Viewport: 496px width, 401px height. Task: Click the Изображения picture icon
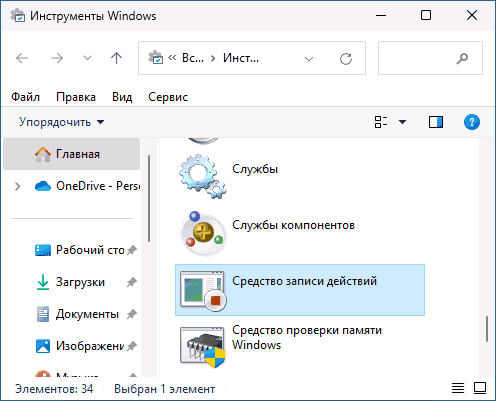[43, 346]
